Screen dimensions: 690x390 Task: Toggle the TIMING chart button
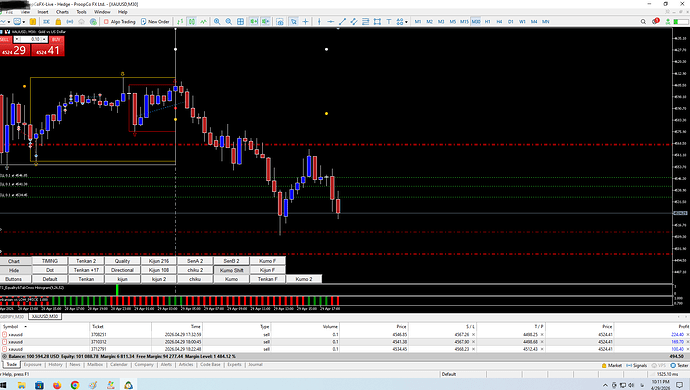[50, 261]
